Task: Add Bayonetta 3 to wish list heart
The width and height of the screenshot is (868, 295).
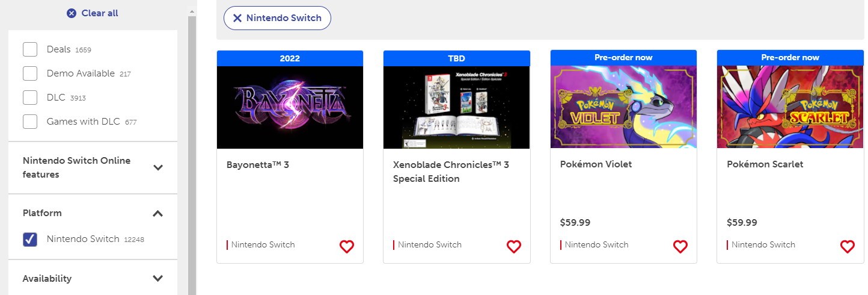Action: (x=347, y=246)
